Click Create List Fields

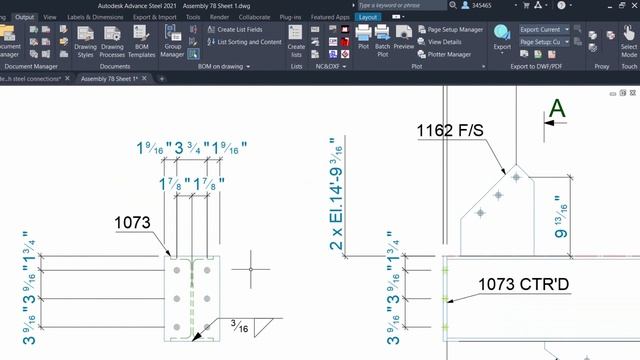pyautogui.click(x=235, y=29)
